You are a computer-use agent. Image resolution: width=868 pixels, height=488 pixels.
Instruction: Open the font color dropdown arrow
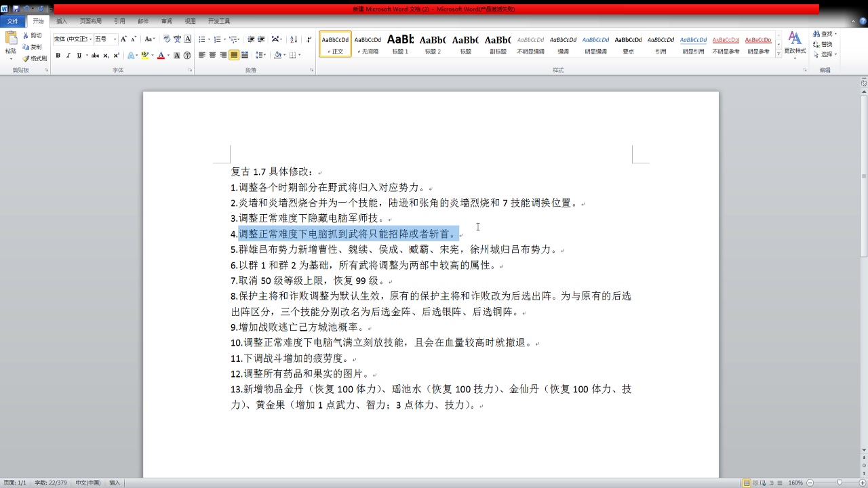tap(168, 56)
